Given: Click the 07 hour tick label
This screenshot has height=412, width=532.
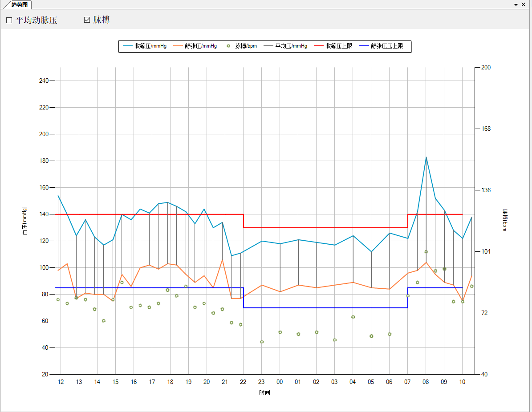Looking at the screenshot, I should (x=407, y=382).
